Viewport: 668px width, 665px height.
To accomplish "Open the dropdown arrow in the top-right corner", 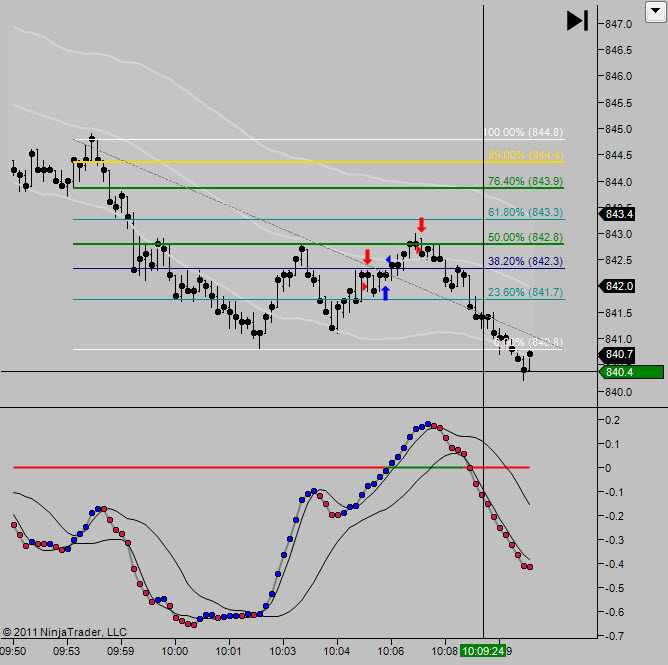I will [655, 12].
